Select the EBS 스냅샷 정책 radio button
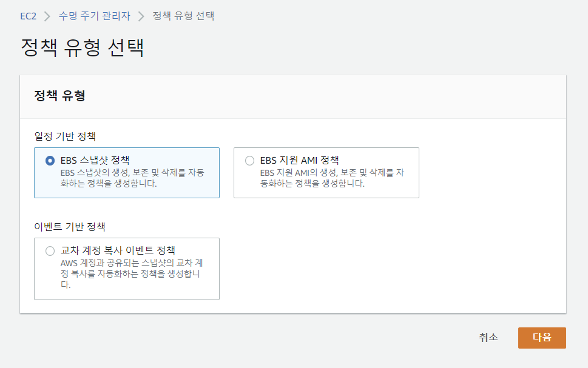Viewport: 588px width, 368px height. point(50,161)
